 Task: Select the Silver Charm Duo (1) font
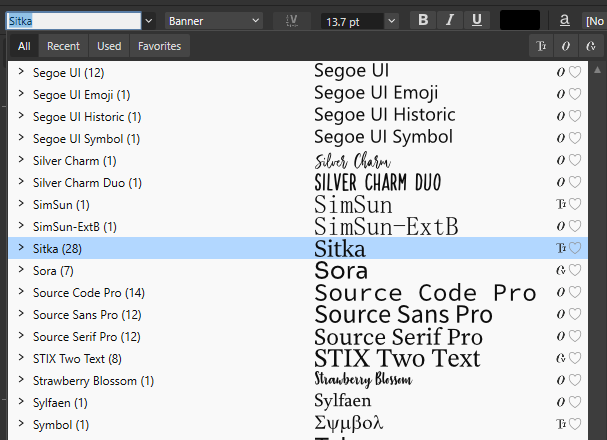tap(298, 182)
